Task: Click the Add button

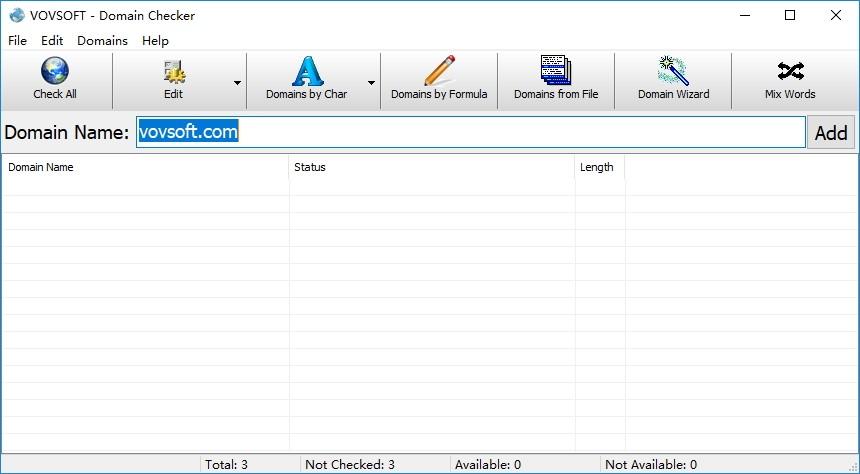Action: 831,132
